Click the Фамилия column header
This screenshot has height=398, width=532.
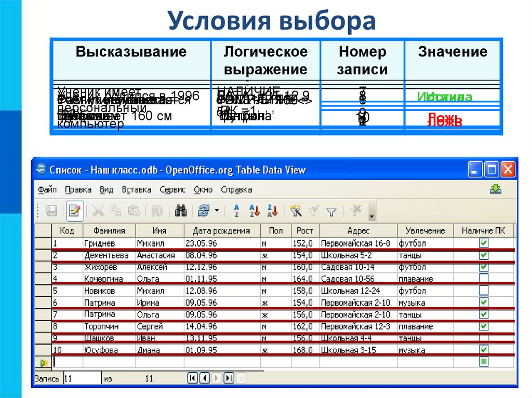coord(109,231)
